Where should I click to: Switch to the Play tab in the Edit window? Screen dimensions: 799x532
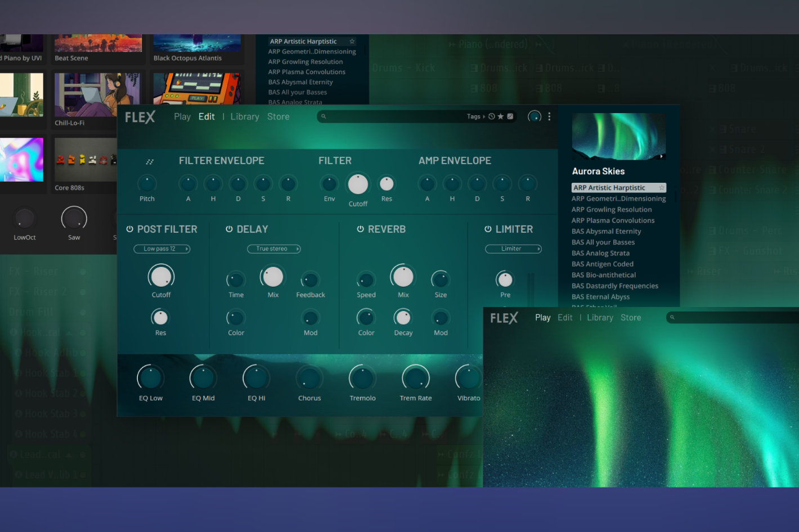182,116
